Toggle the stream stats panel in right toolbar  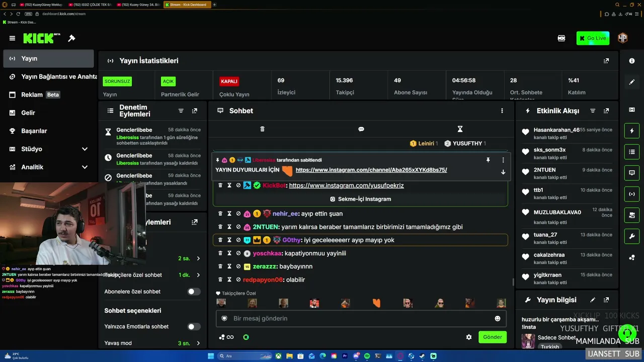pyautogui.click(x=632, y=194)
